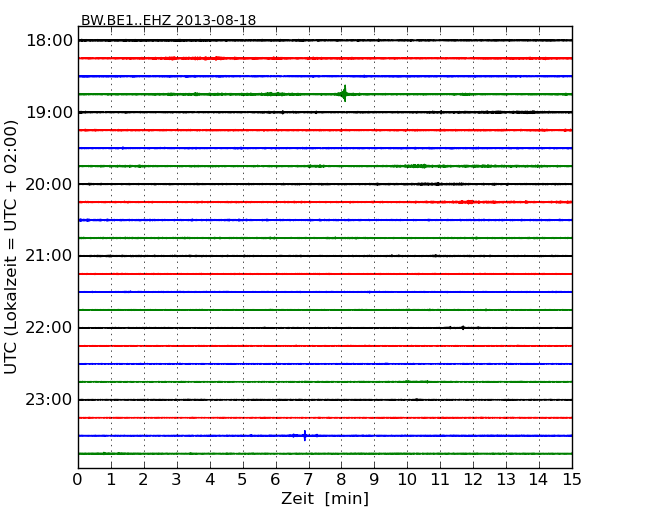Click x-axis tick label 15
The height and width of the screenshot is (520, 650).
pyautogui.click(x=572, y=480)
